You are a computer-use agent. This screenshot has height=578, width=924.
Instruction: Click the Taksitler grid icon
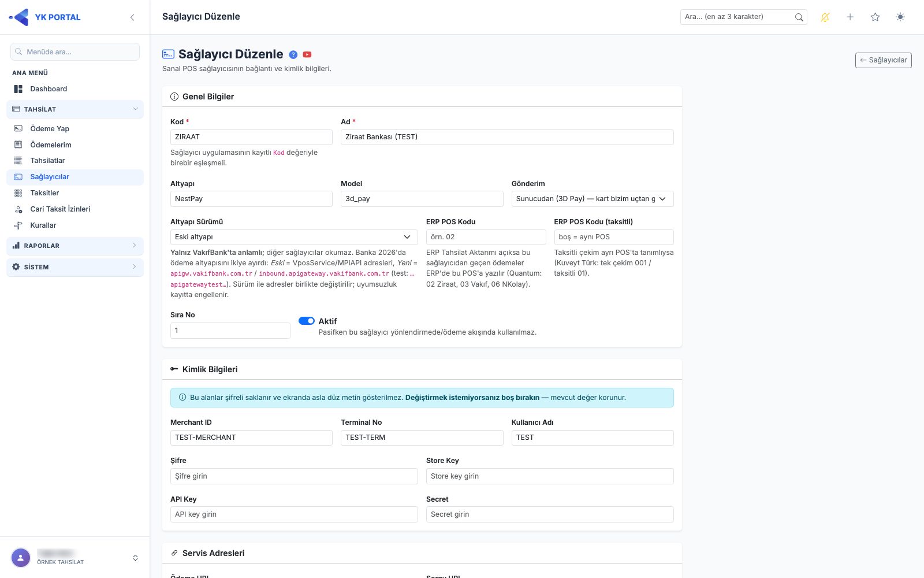coord(18,193)
